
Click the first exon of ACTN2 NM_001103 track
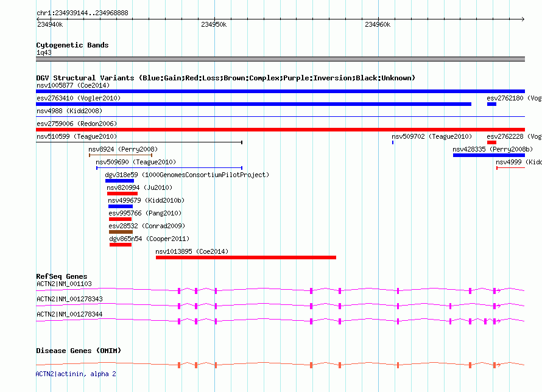[179, 291]
